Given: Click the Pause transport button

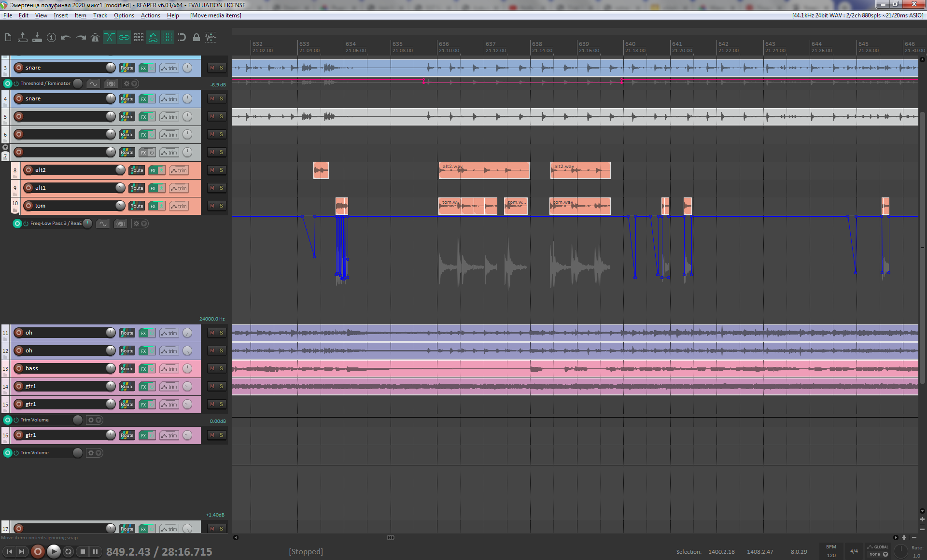Looking at the screenshot, I should [96, 551].
